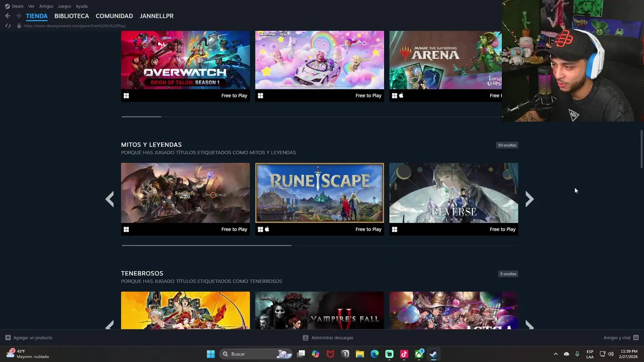Open McAfee from the taskbar

tap(330, 354)
